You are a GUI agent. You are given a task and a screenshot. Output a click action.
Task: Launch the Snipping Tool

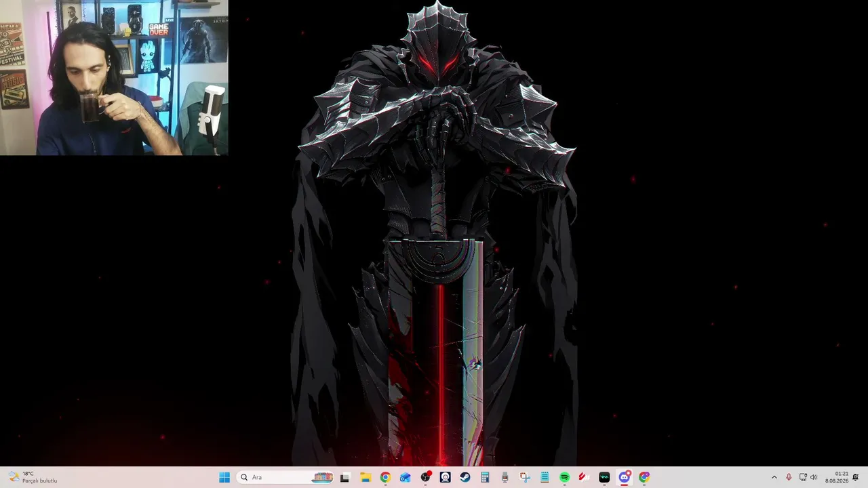pyautogui.click(x=525, y=477)
